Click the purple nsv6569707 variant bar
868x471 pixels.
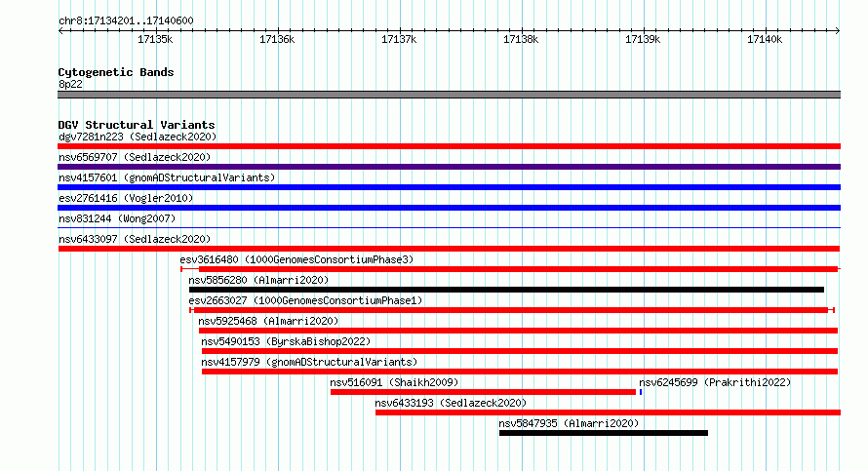click(449, 167)
